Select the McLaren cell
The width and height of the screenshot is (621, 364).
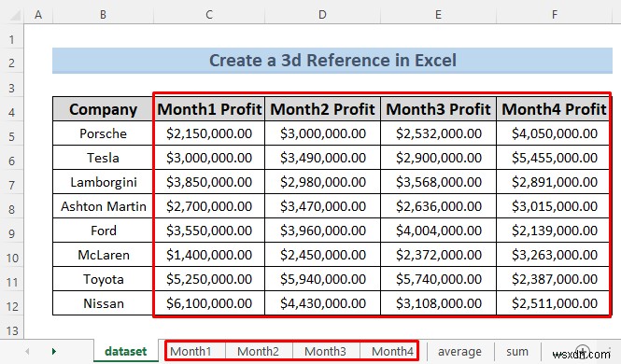103,255
